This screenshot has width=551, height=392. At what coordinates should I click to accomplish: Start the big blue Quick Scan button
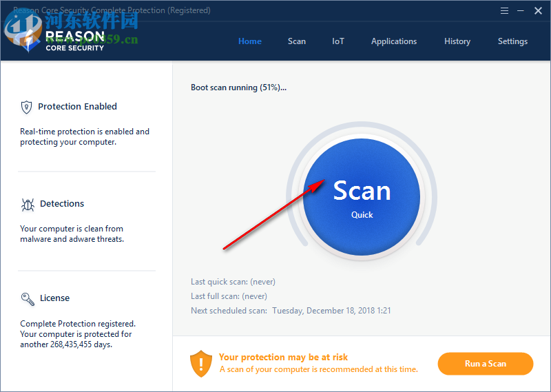point(362,197)
